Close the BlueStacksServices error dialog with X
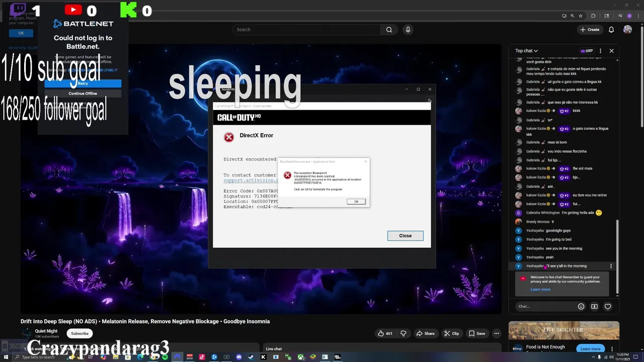Viewport: 644px width, 362px height. [366, 161]
